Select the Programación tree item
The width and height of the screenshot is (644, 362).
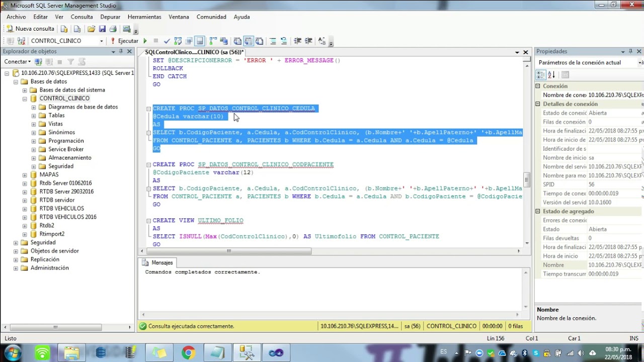point(66,141)
